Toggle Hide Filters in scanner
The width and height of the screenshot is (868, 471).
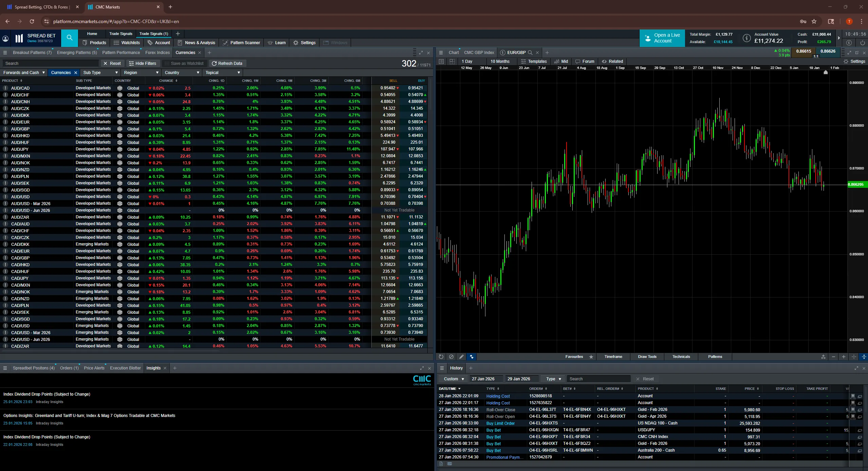[x=143, y=64]
